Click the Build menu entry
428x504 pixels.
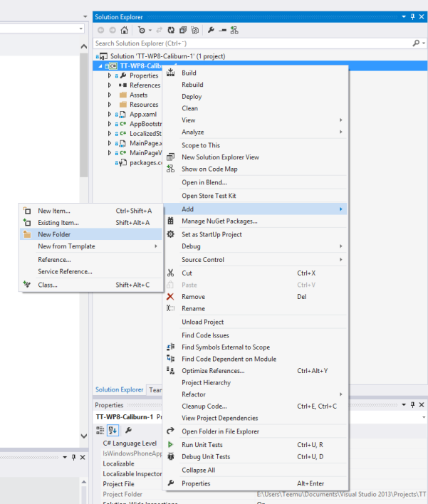pos(256,73)
